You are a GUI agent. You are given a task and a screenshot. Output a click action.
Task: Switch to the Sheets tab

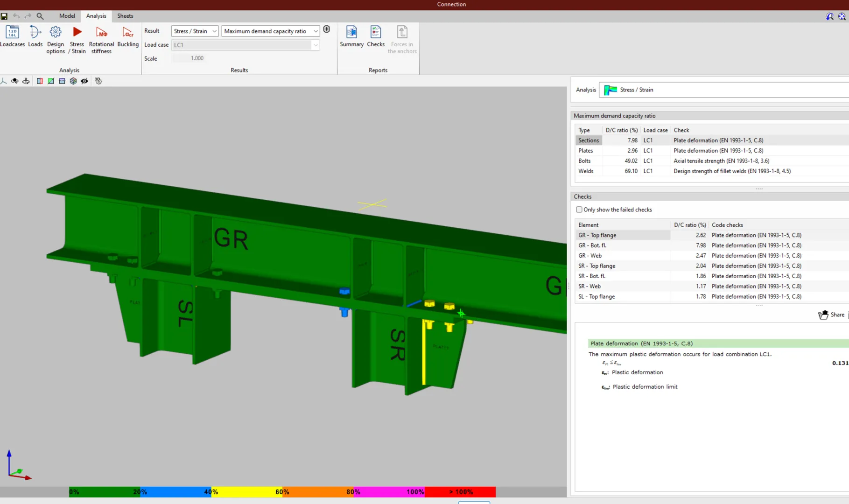click(x=125, y=16)
